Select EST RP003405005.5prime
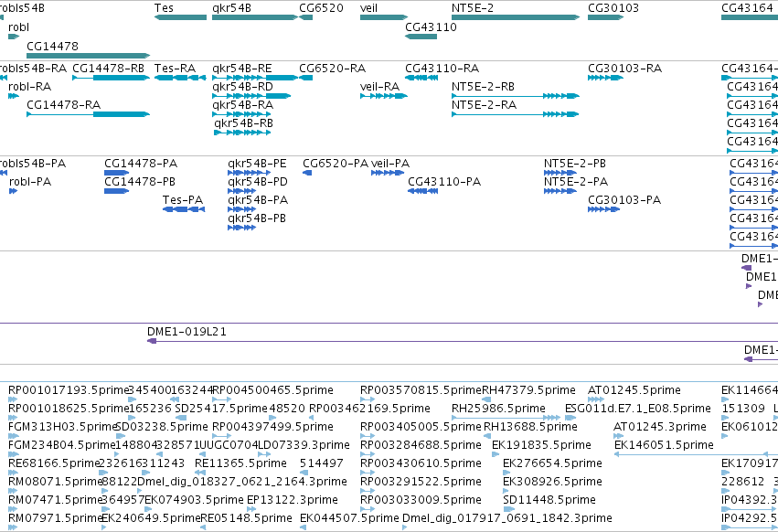The width and height of the screenshot is (778, 532). (x=368, y=436)
